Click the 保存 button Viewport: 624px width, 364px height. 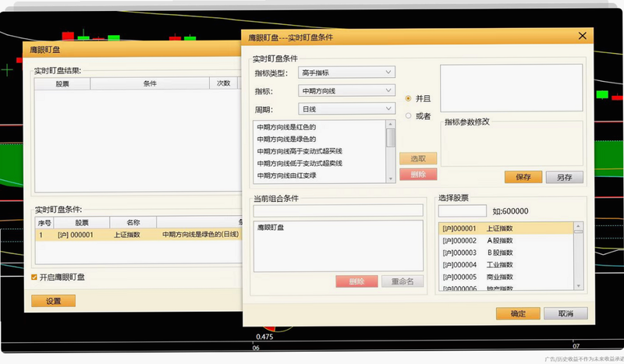tap(523, 177)
